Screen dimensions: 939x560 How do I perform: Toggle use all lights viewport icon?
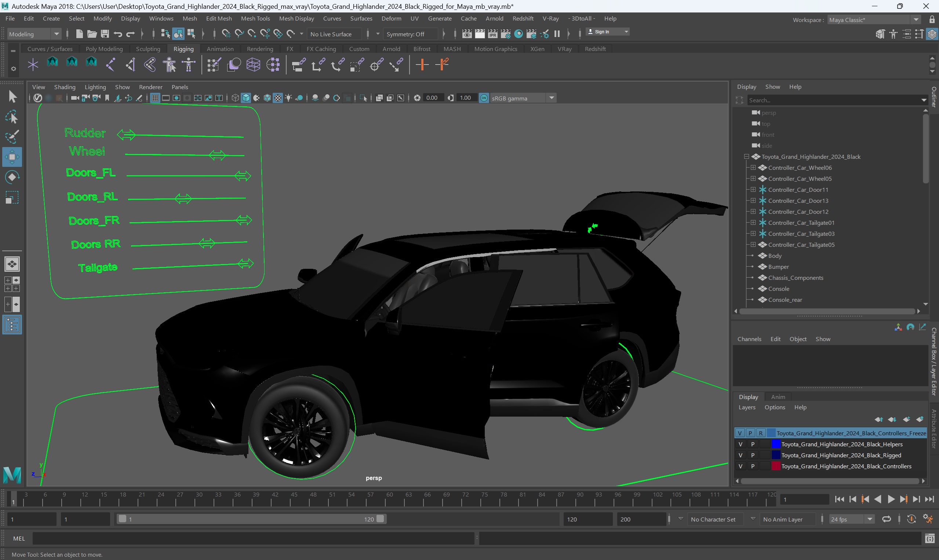[288, 98]
